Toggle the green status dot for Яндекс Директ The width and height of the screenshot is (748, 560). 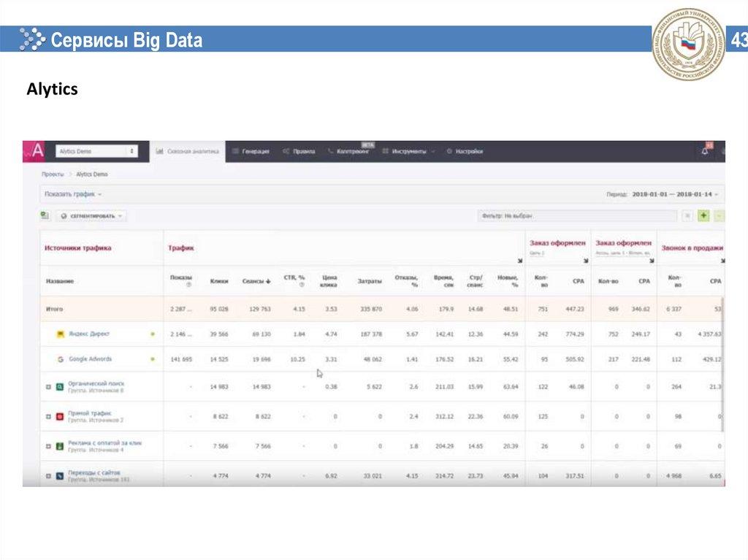point(153,334)
